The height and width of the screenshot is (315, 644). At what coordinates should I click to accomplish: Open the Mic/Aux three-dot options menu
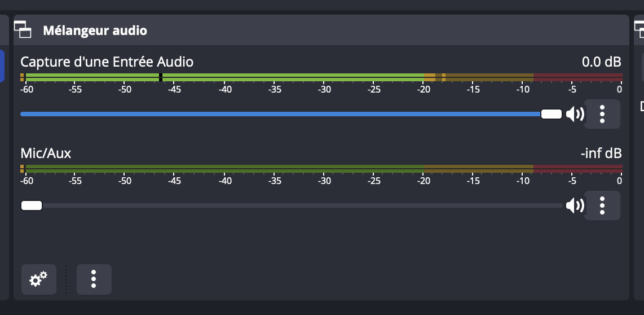pyautogui.click(x=602, y=205)
